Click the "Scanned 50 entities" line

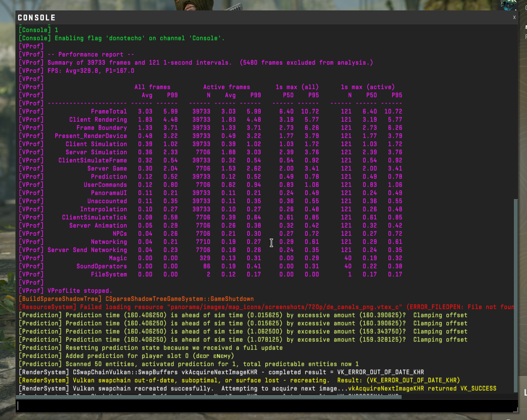click(189, 364)
